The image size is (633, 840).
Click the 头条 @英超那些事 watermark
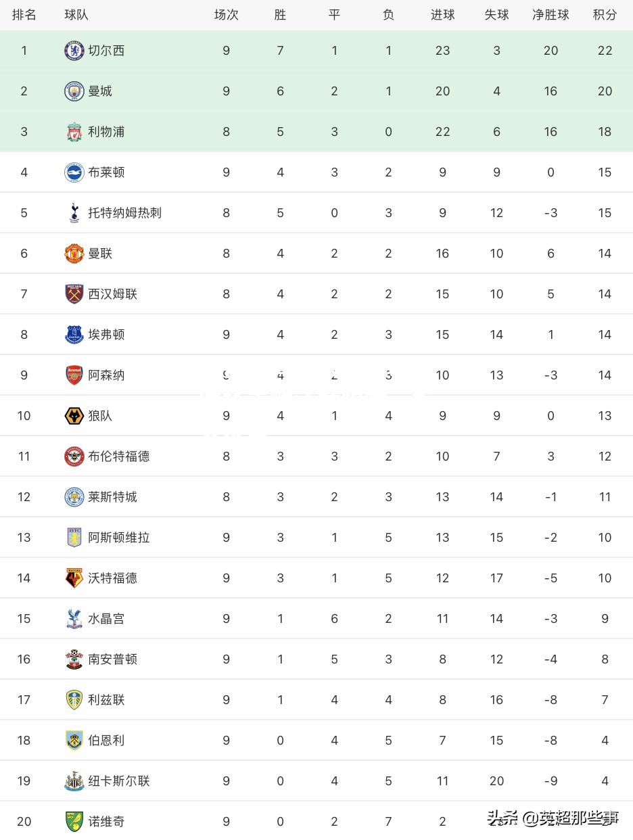coord(553,818)
